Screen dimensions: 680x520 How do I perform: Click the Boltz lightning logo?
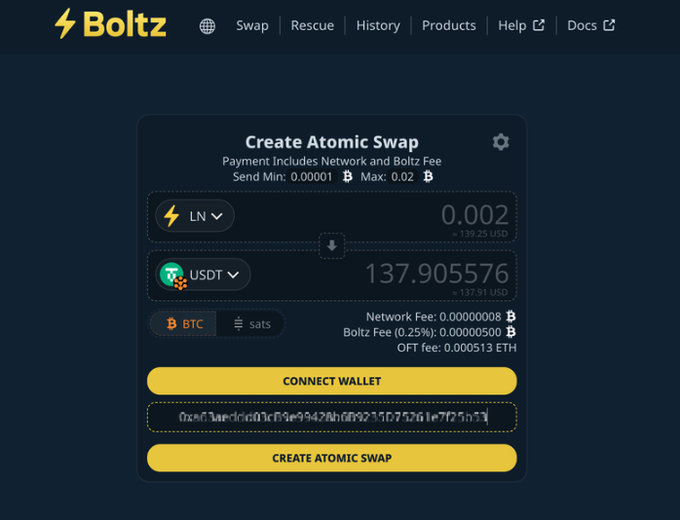coord(66,24)
